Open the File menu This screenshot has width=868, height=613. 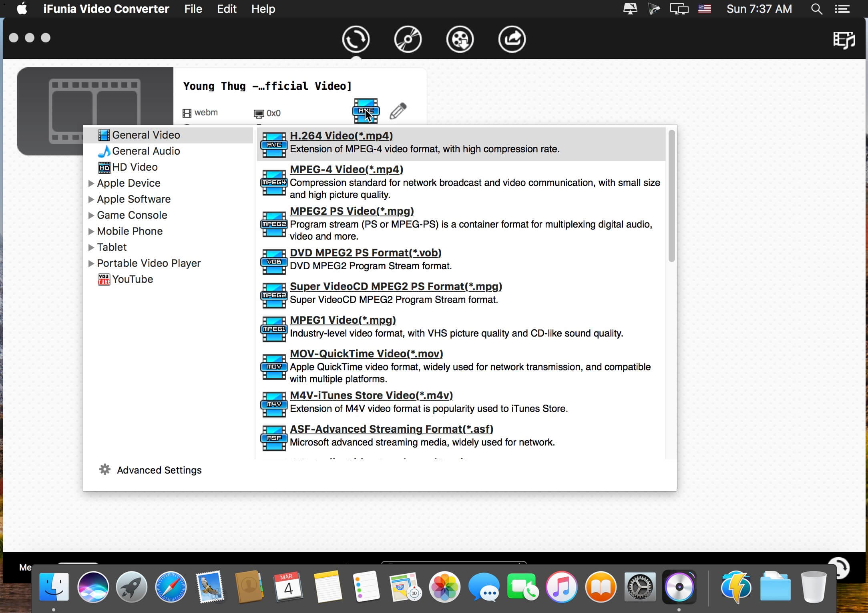193,9
